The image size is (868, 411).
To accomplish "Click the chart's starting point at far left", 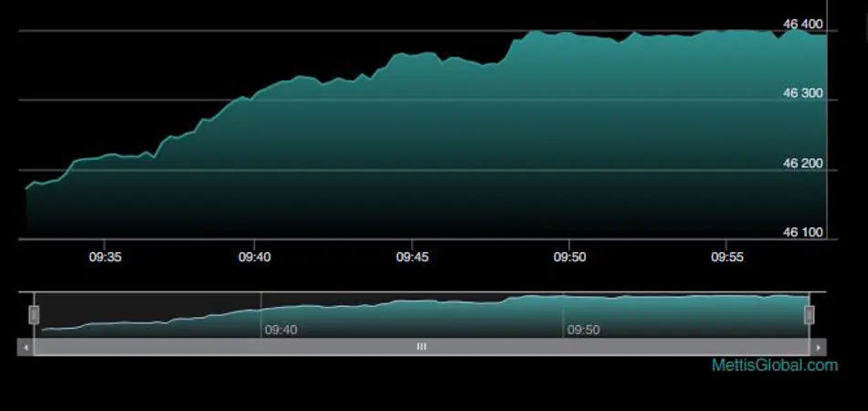I will click(26, 188).
